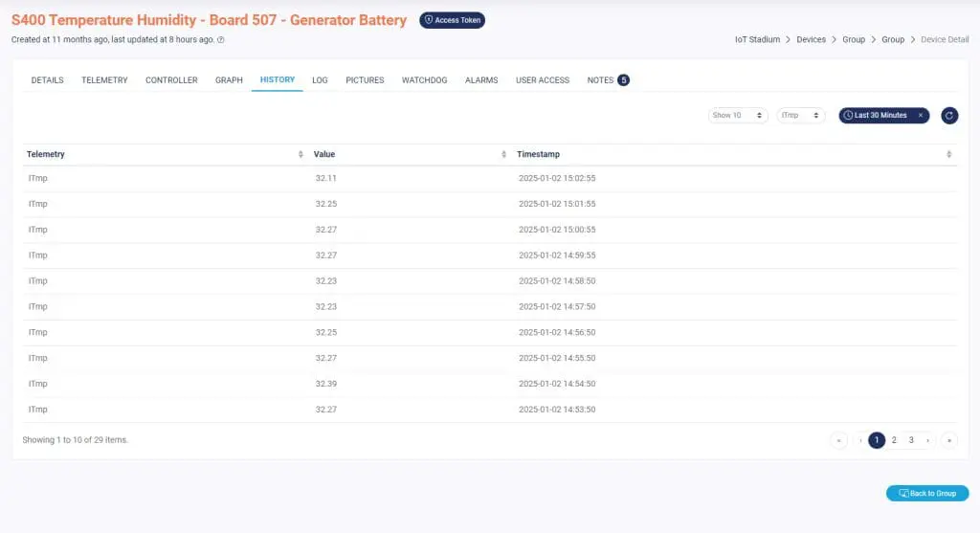Open the Graph tab

229,80
